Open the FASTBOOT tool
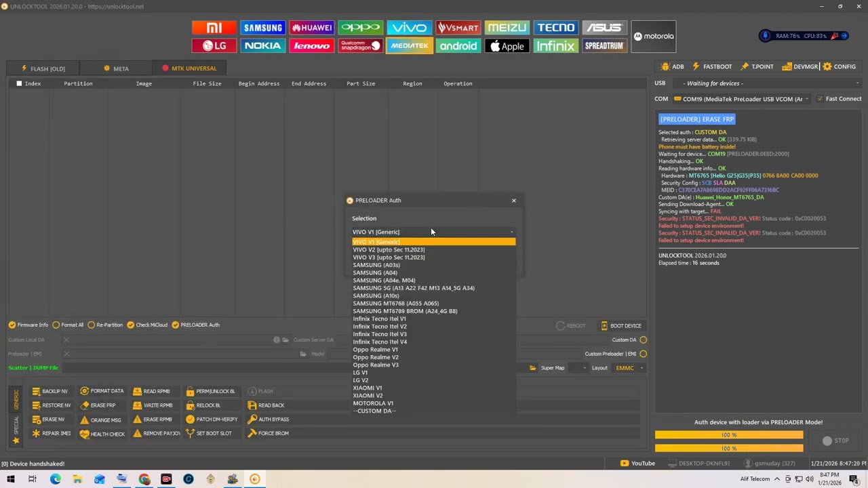The width and height of the screenshot is (868, 488). tap(712, 66)
